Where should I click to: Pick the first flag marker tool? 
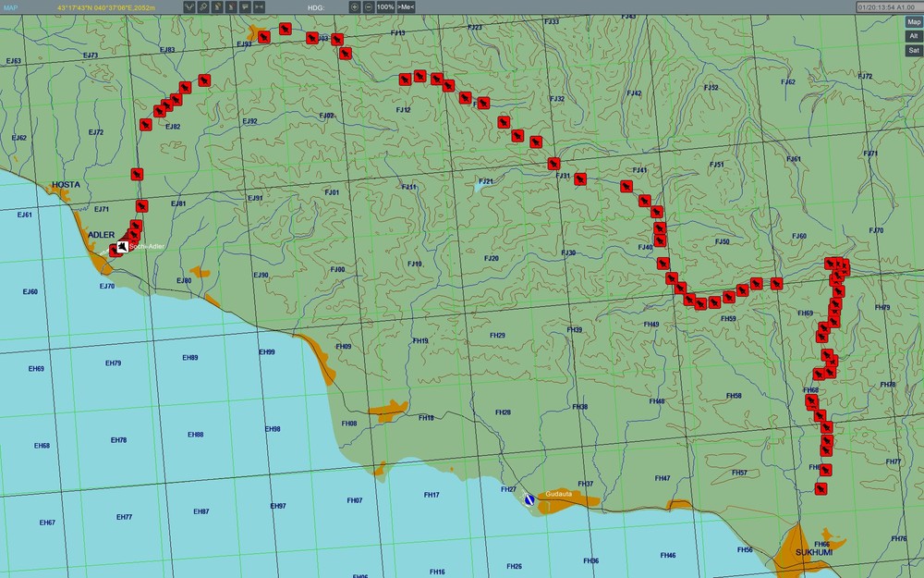[x=216, y=6]
